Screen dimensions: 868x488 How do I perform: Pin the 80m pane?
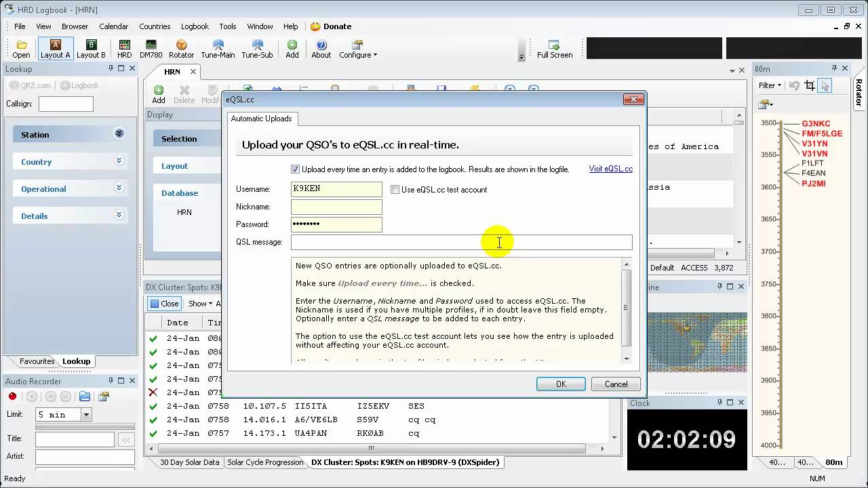tap(834, 68)
